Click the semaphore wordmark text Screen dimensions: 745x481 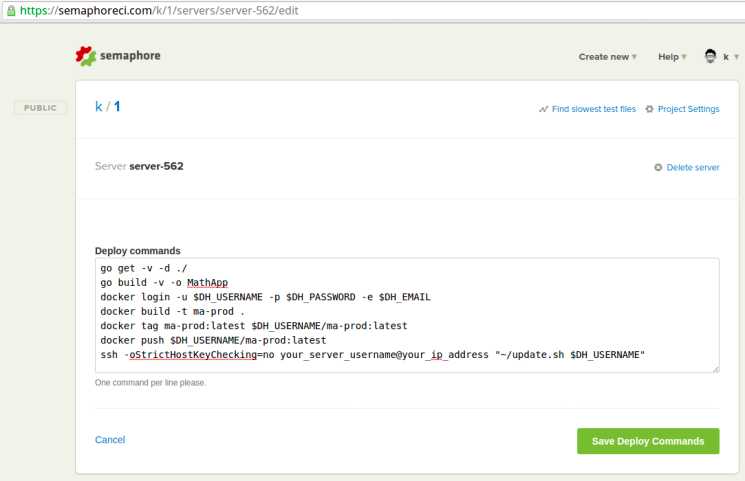click(130, 56)
